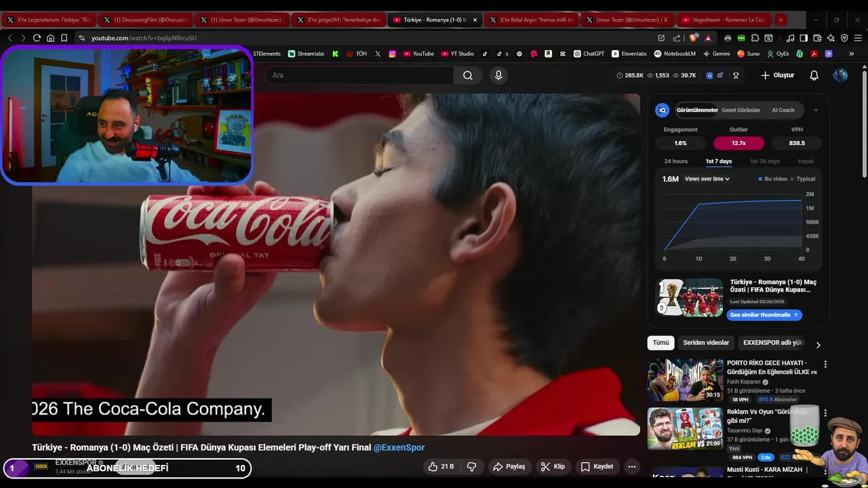Switch to Genel Görünüm tab

(x=741, y=110)
